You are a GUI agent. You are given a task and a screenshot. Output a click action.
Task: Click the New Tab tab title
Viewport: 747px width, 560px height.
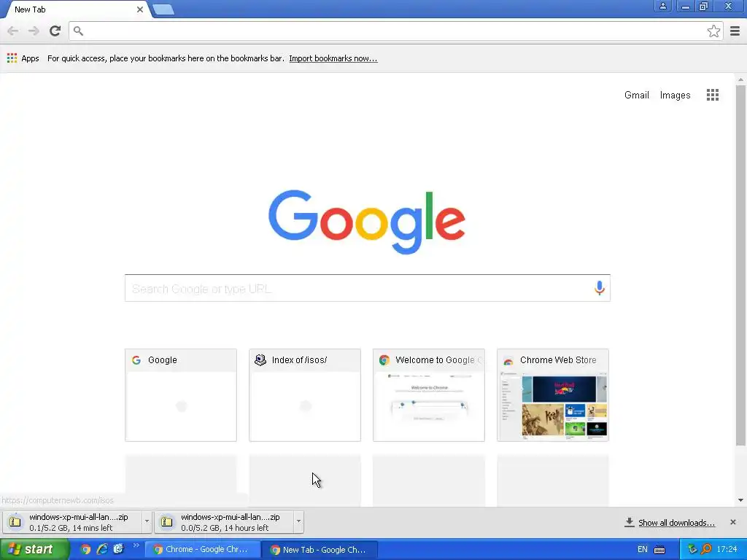point(30,9)
